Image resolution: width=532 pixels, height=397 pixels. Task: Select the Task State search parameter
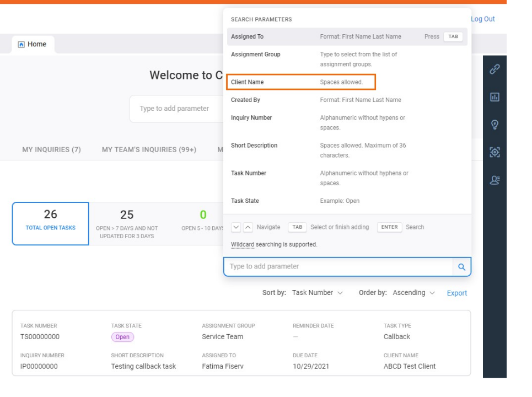[347, 201]
